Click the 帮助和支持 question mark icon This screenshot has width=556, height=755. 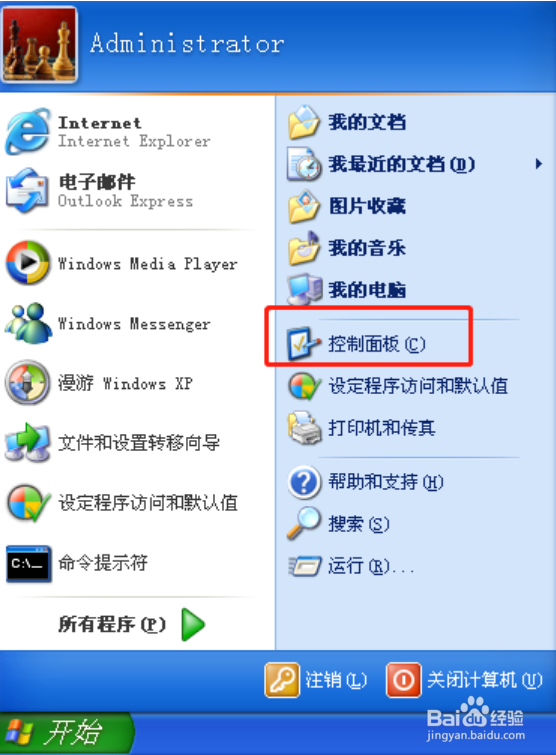pyautogui.click(x=304, y=482)
